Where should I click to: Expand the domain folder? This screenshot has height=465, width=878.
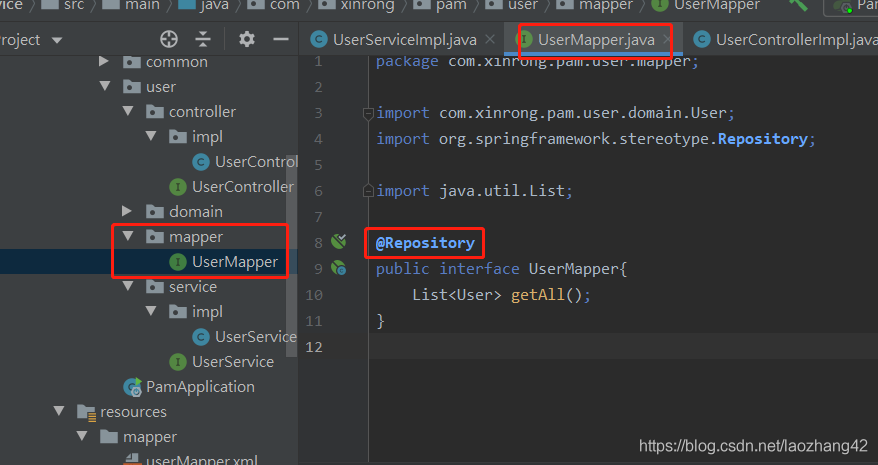coord(127,211)
